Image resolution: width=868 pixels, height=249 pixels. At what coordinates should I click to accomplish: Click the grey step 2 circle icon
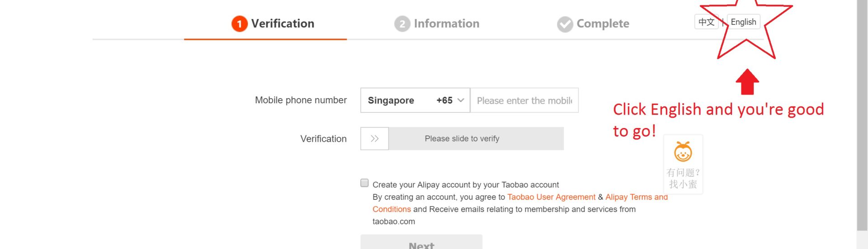[x=402, y=24]
